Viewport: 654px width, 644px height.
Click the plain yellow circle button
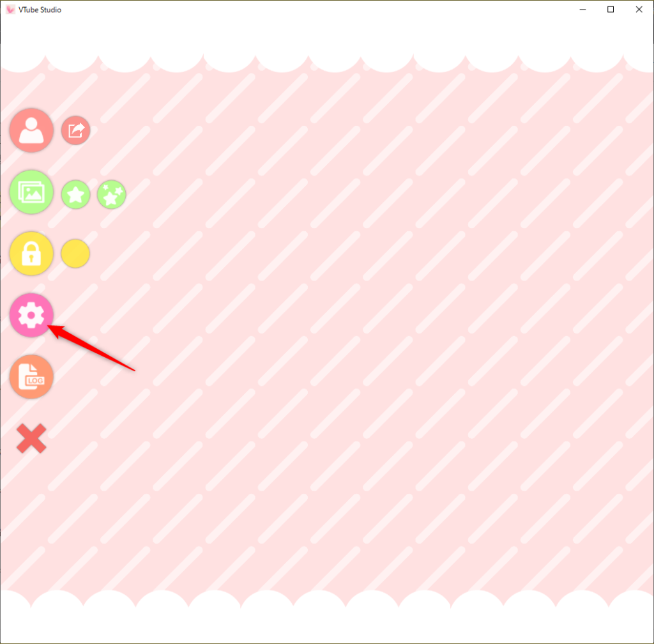[x=75, y=254]
